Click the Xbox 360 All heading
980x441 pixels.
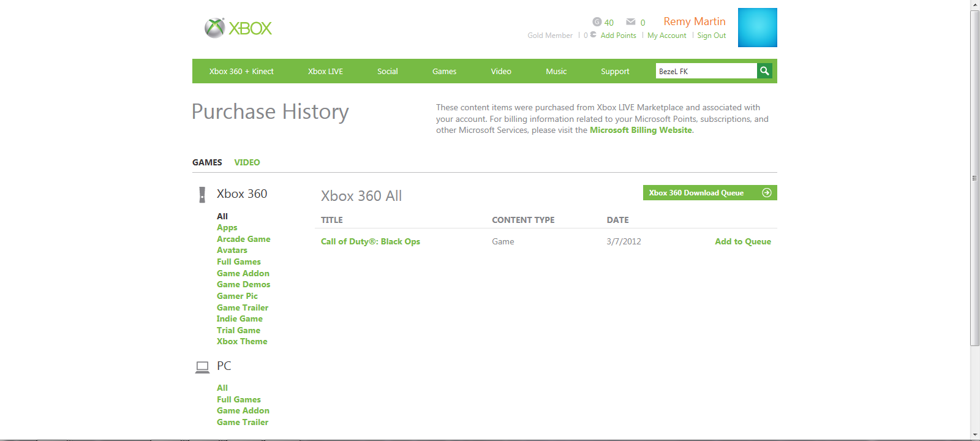(361, 196)
